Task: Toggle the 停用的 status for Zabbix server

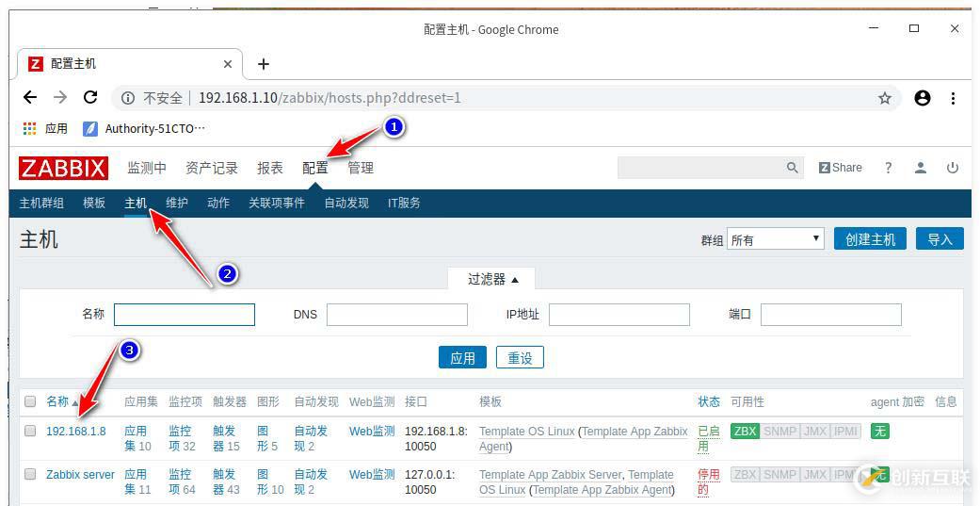Action: 709,482
